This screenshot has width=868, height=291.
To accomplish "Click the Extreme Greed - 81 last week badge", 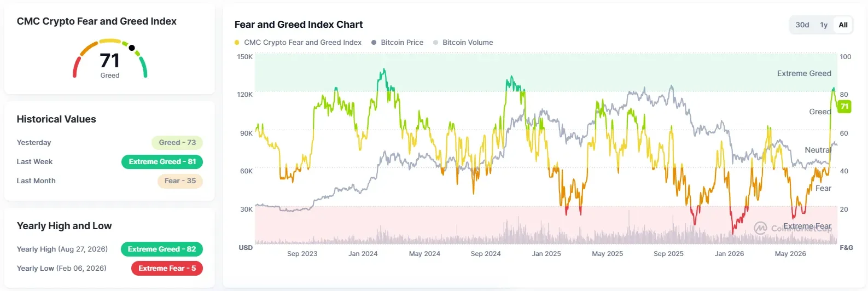I will pyautogui.click(x=162, y=162).
